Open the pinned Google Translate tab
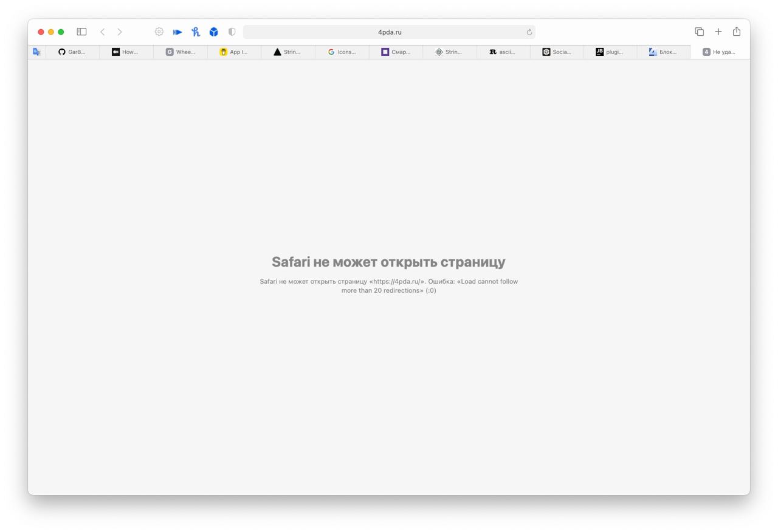 point(36,52)
